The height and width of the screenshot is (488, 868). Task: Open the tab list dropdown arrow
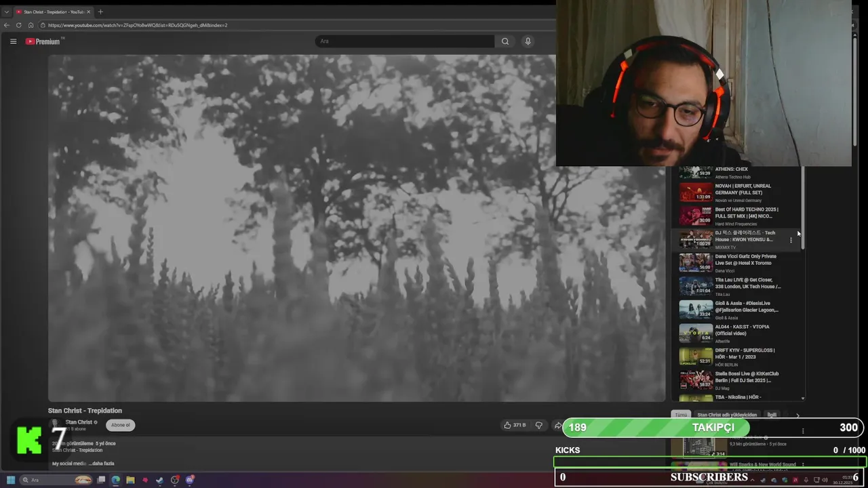pyautogui.click(x=6, y=12)
